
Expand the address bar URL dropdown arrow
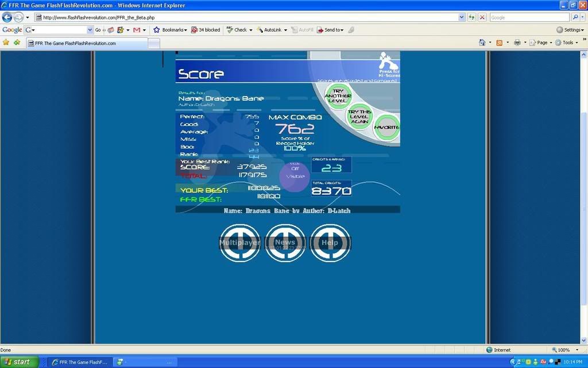pos(462,17)
